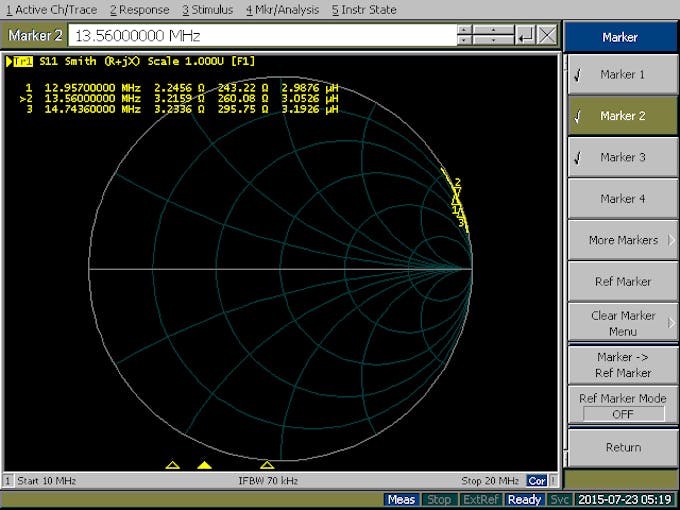680x510 pixels.
Task: Toggle Marker 3 softkey
Action: (622, 157)
